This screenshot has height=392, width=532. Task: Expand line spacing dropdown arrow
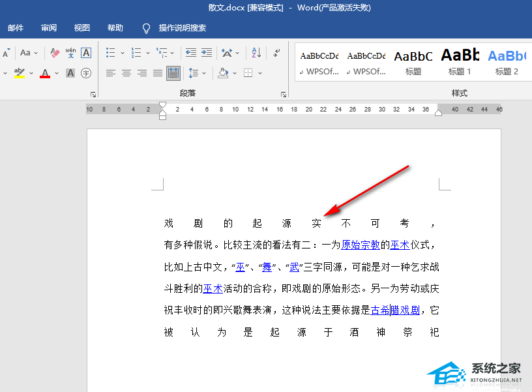click(204, 73)
